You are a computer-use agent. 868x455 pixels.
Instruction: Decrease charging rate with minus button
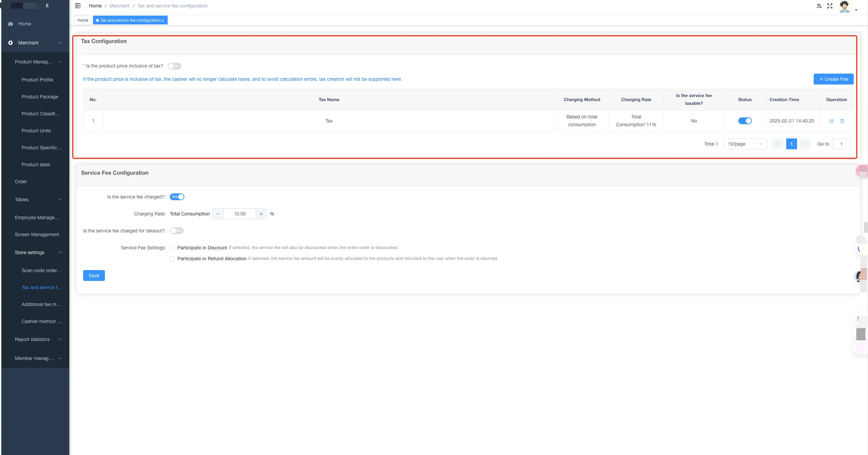[218, 214]
